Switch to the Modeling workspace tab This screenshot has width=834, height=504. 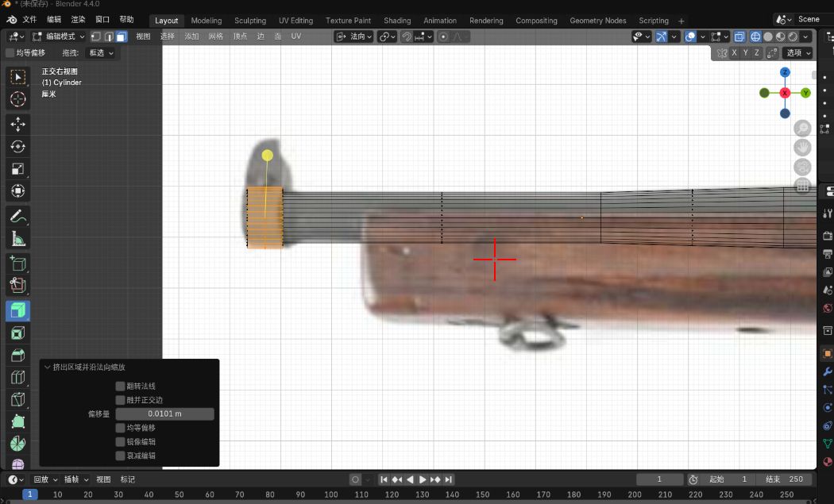[x=206, y=20]
